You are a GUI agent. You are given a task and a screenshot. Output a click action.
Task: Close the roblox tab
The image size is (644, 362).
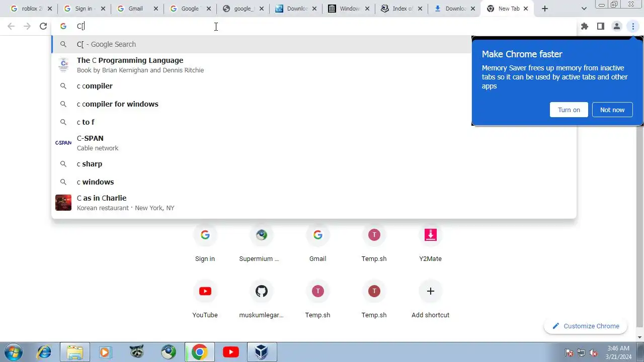[49, 9]
